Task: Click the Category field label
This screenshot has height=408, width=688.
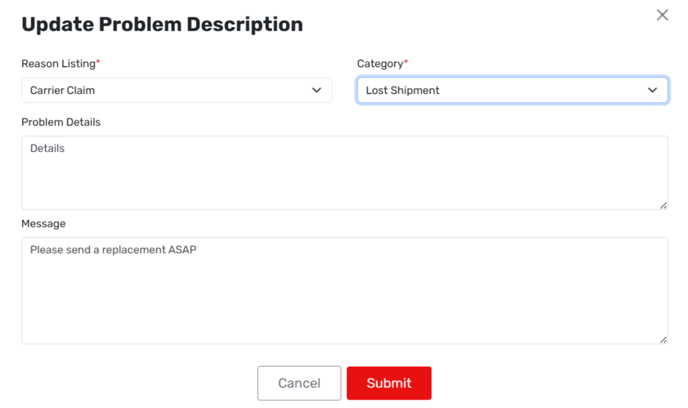Action: coord(380,64)
